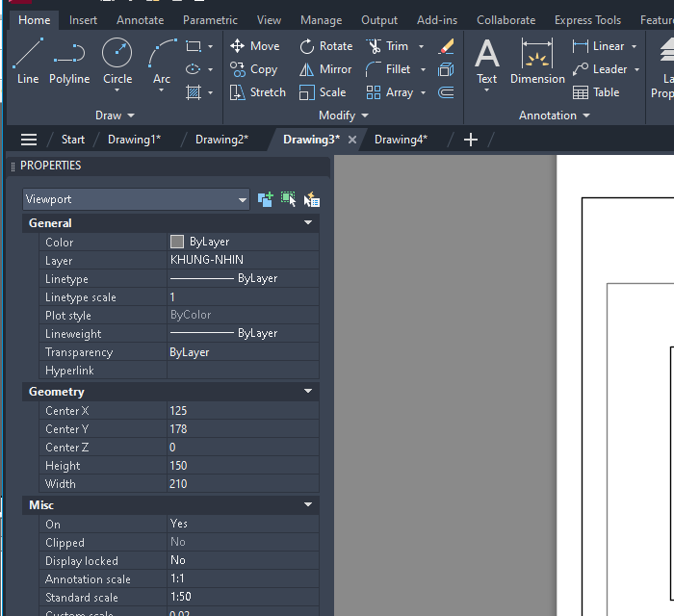Select the Linear dimension tool
674x616 pixels.
[598, 46]
